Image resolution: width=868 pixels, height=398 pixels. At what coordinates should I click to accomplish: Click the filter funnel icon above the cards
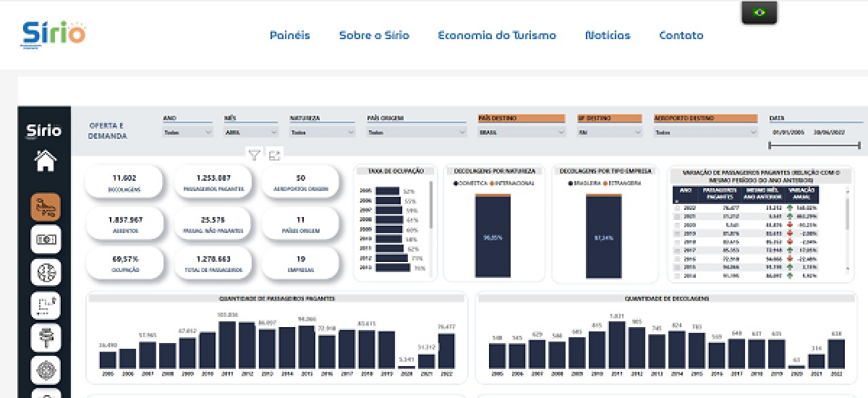254,154
